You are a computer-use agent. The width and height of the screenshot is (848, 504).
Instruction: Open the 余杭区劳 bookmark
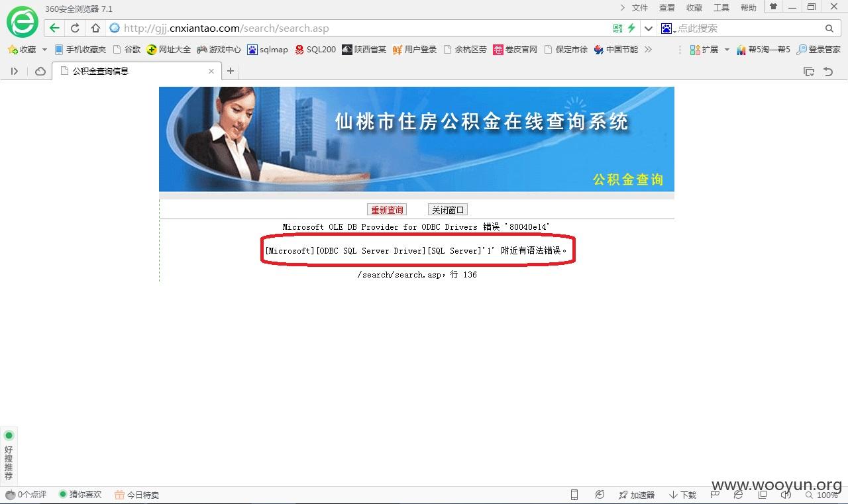pos(465,50)
